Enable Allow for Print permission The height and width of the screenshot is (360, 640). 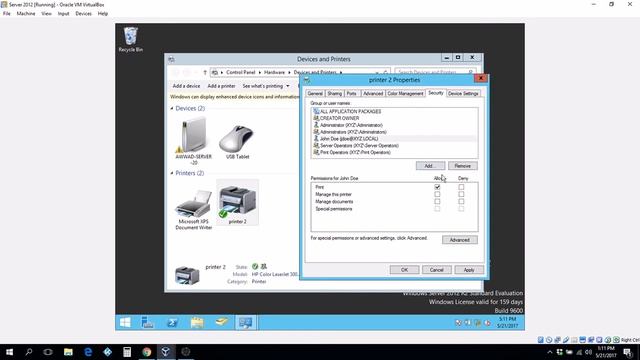tap(437, 187)
